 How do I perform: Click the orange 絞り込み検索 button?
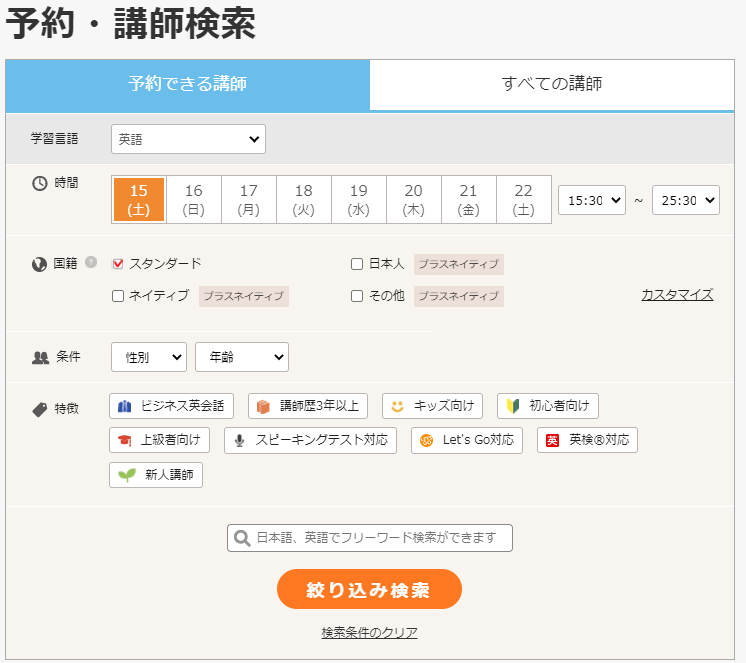coord(369,590)
